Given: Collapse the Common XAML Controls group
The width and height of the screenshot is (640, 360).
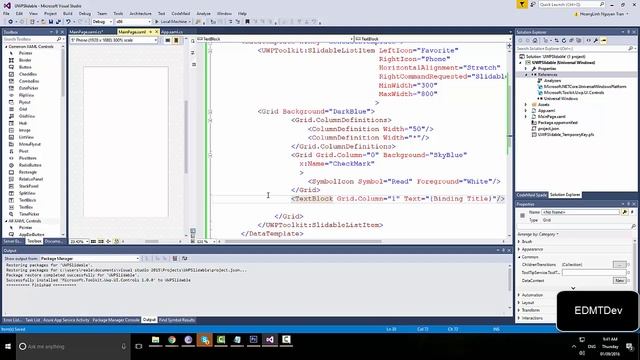Looking at the screenshot, I should pyautogui.click(x=6, y=47).
